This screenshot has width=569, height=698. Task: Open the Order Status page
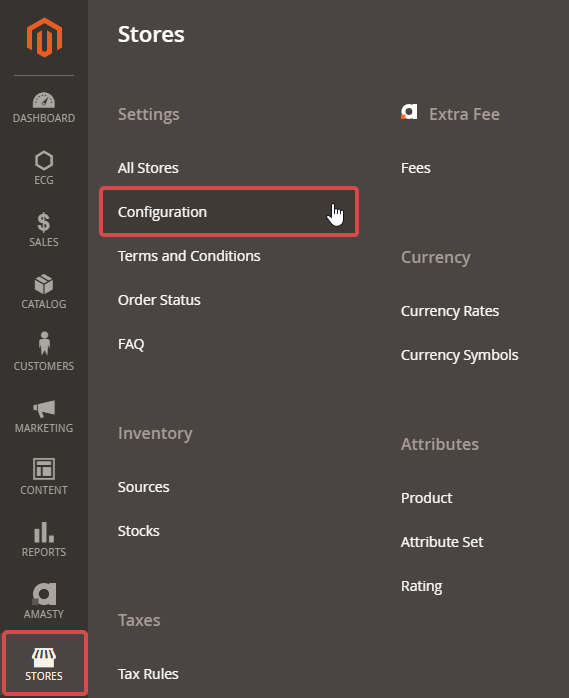[x=159, y=300]
